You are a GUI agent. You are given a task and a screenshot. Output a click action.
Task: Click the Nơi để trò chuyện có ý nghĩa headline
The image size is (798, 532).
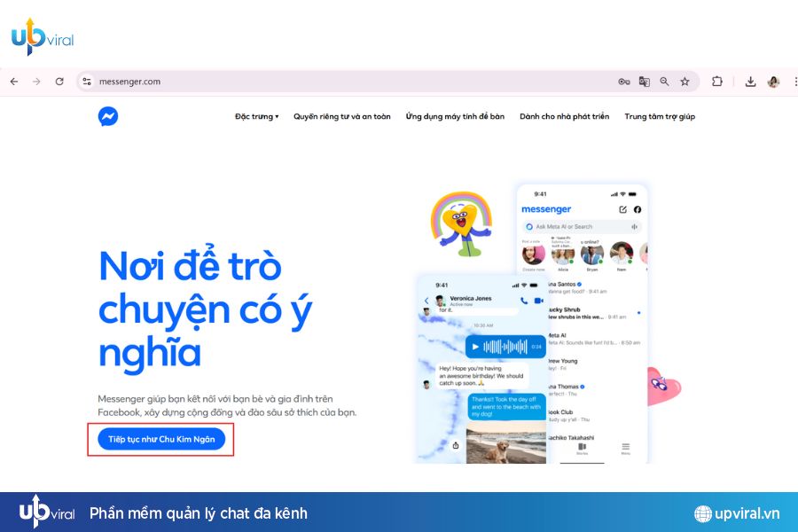tap(205, 309)
